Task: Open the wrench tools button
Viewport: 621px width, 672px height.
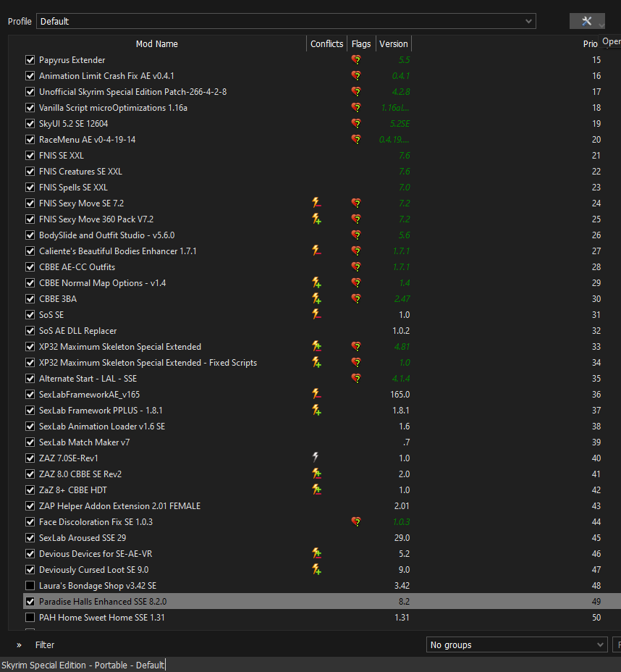Action: pyautogui.click(x=587, y=21)
